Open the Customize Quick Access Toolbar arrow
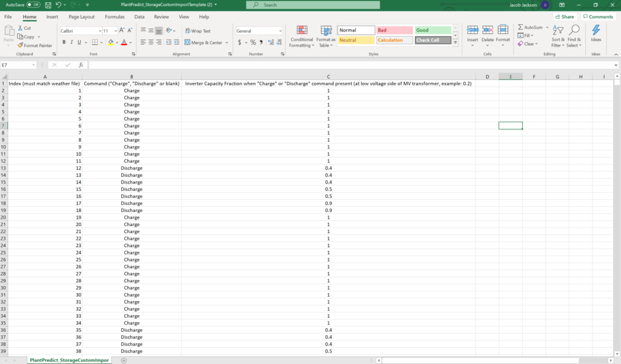 coord(87,5)
